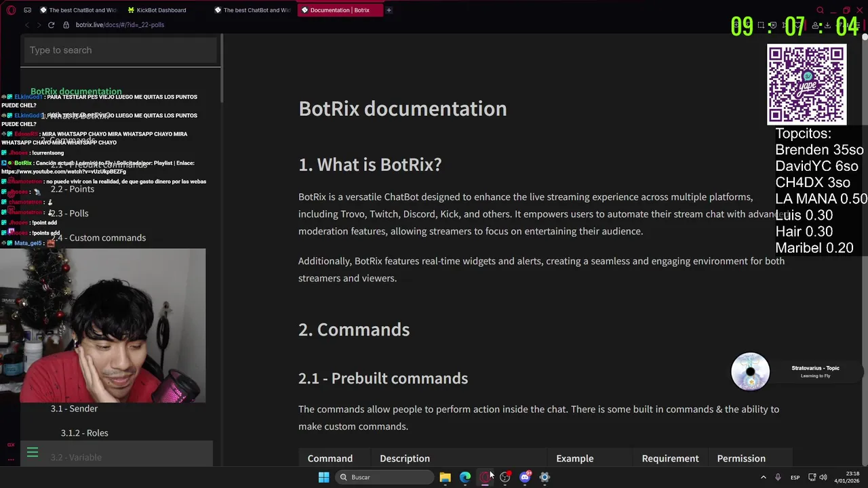Open the 'BotRix documentation' sidebar link
Image resolution: width=868 pixels, height=488 pixels.
coord(76,91)
